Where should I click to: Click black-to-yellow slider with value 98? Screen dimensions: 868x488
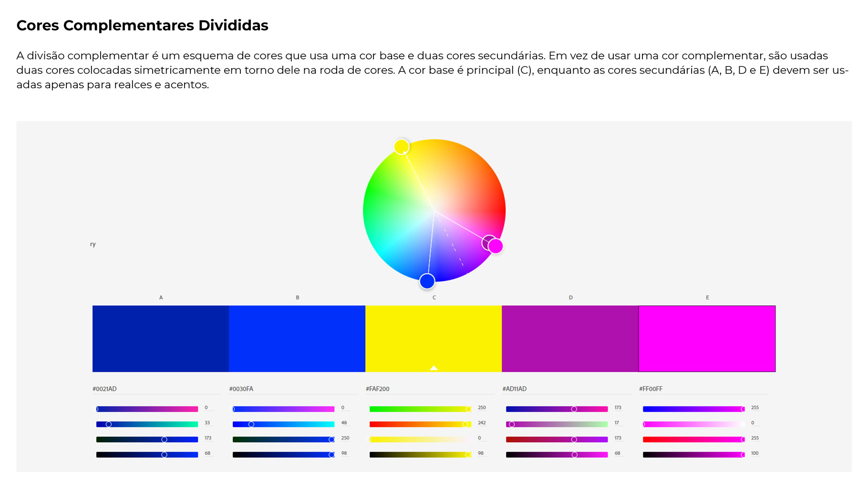pyautogui.click(x=420, y=455)
